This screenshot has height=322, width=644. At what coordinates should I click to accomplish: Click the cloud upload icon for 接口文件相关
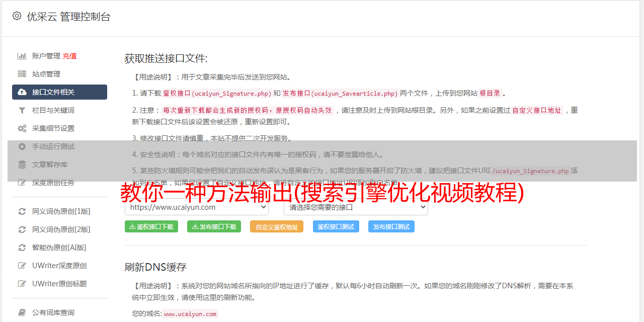[x=22, y=92]
